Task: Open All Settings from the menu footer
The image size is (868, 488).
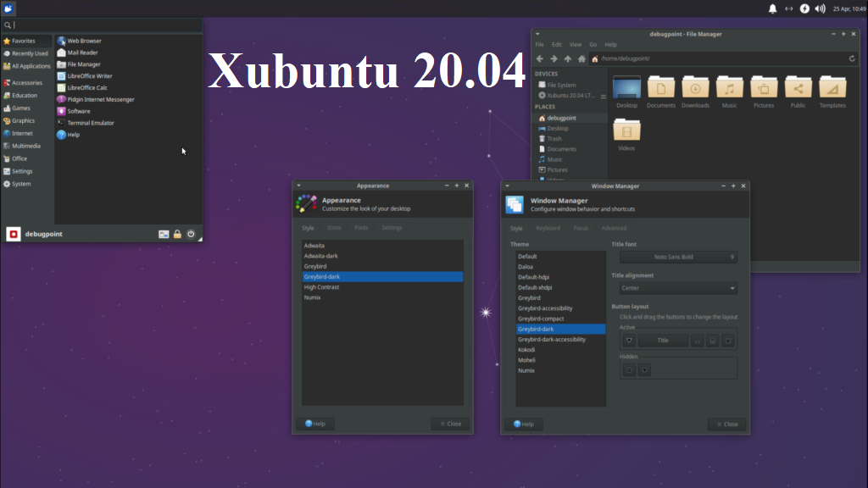Action: 164,234
